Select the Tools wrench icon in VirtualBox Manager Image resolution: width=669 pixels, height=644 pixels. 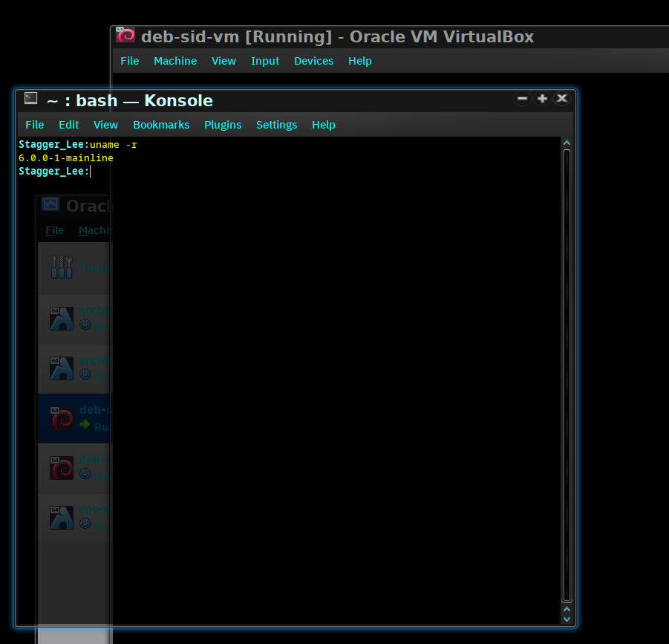click(62, 267)
